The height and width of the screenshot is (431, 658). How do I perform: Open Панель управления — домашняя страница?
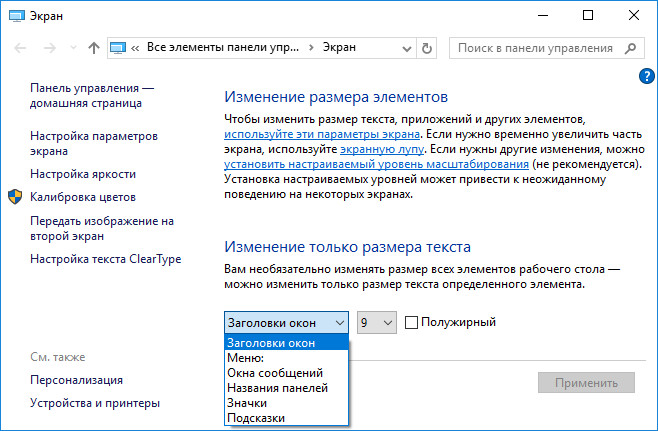92,96
